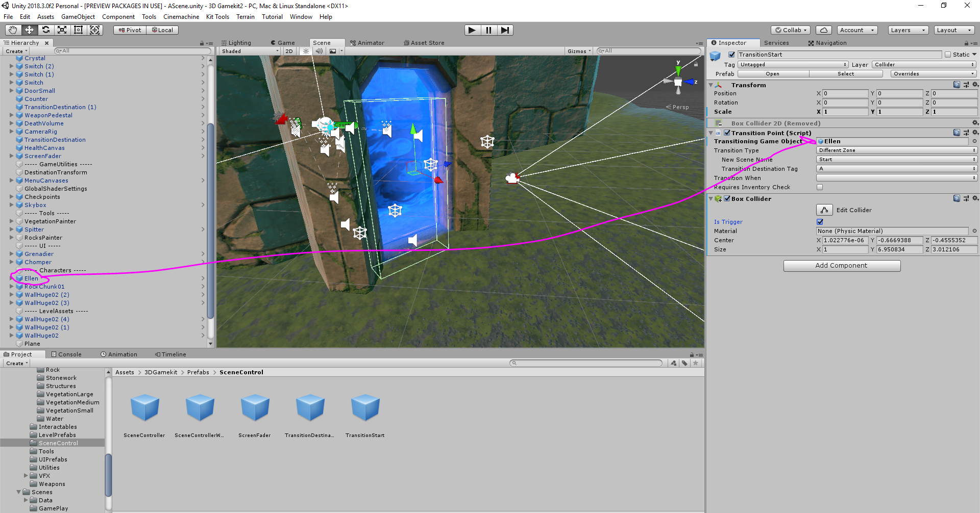
Task: Toggle 2D scene view mode
Action: click(x=289, y=51)
